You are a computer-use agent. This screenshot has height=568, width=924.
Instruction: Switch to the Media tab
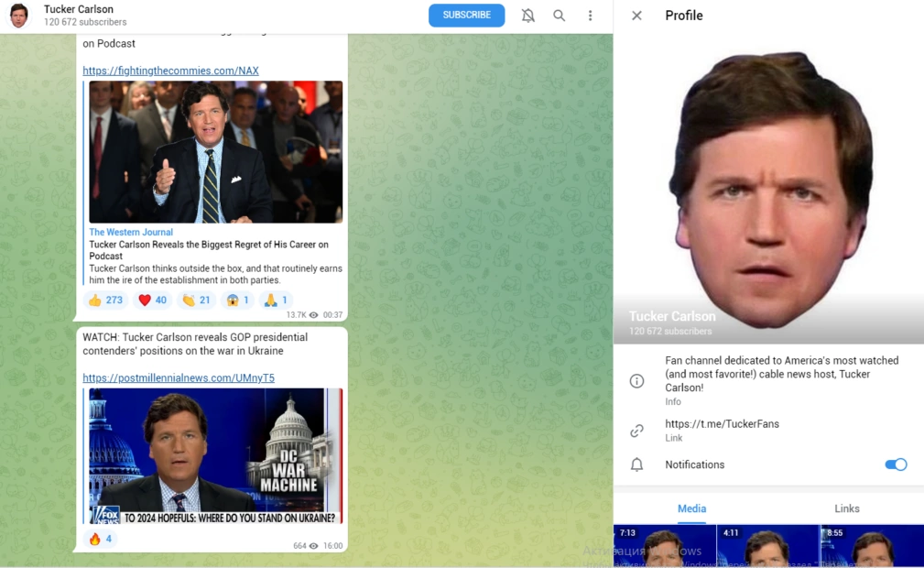tap(691, 508)
